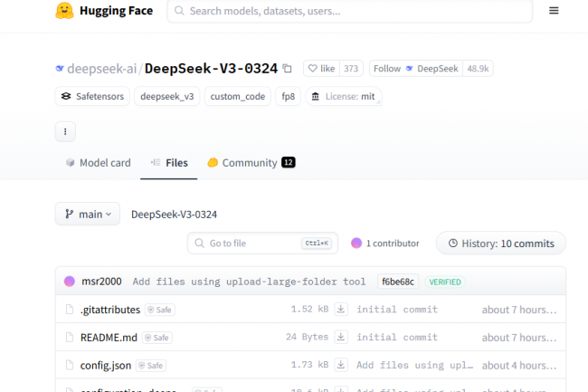The width and height of the screenshot is (588, 392).
Task: Switch to the Files tab
Action: (169, 162)
